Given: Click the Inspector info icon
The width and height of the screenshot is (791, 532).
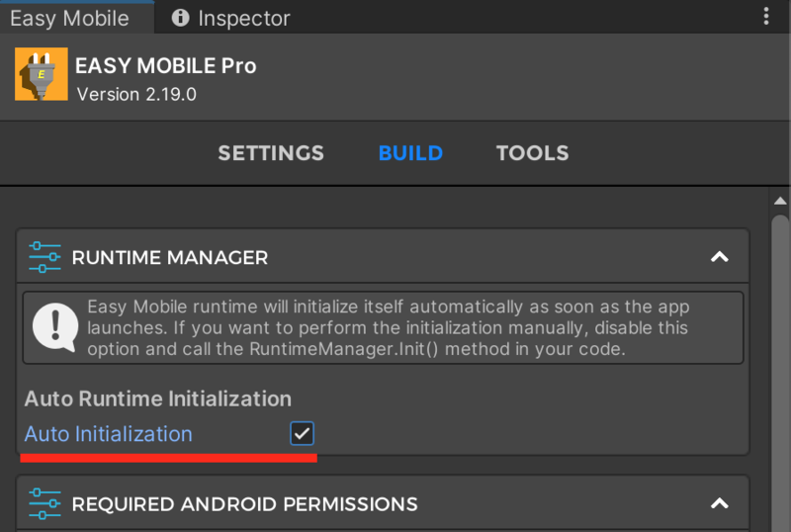Looking at the screenshot, I should click(x=180, y=18).
